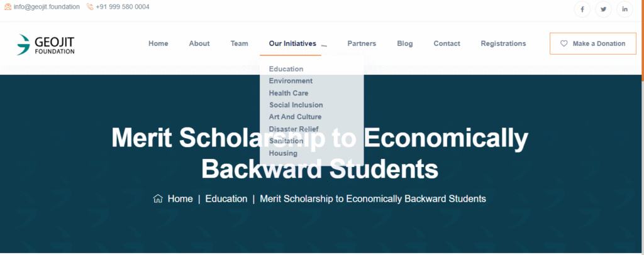The height and width of the screenshot is (255, 644).
Task: Click the Education breadcrumb link
Action: click(226, 198)
